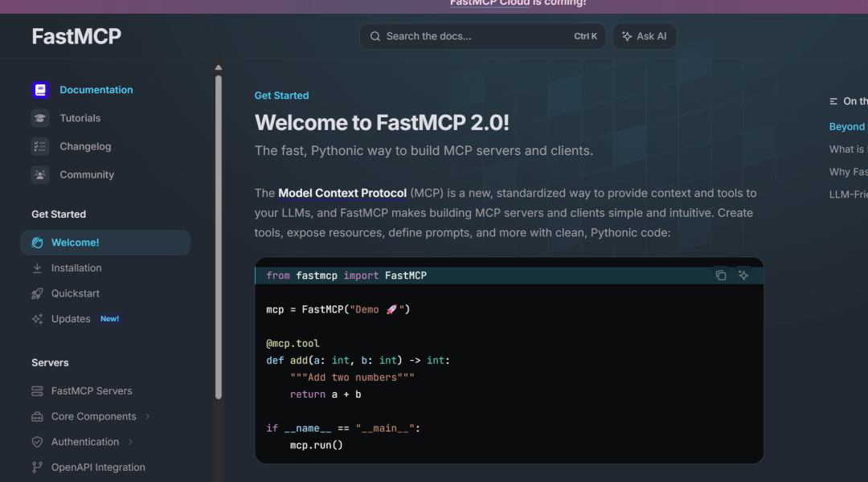Click the mcp.run() code line

point(317,445)
